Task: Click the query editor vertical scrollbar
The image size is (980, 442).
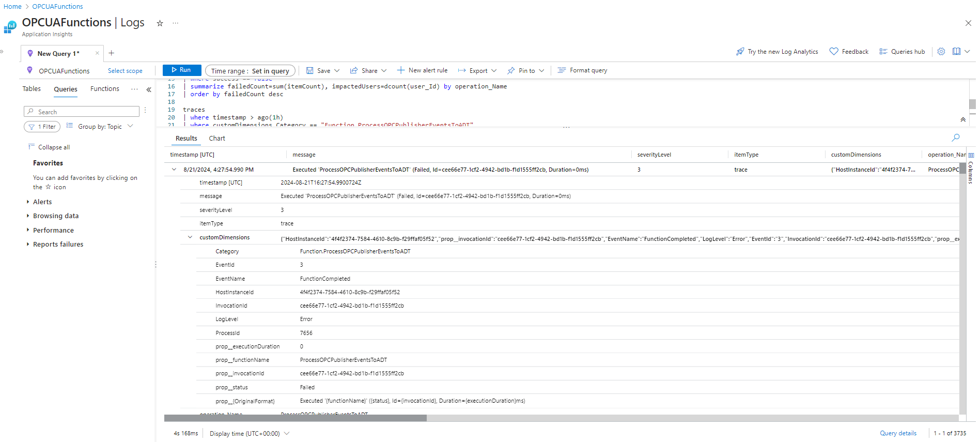Action: (972, 104)
